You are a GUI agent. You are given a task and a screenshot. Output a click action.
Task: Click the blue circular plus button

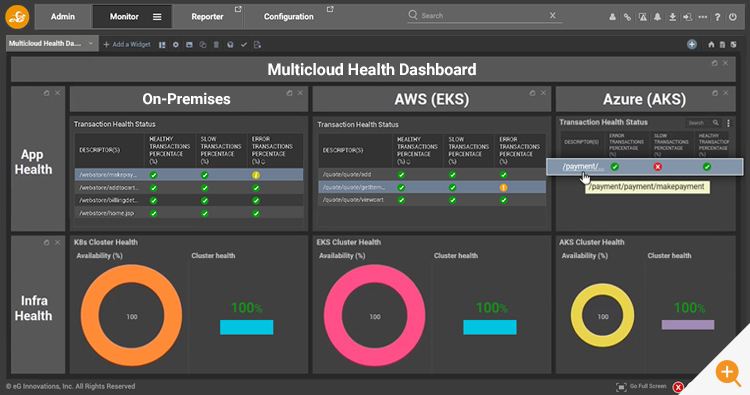click(x=692, y=44)
